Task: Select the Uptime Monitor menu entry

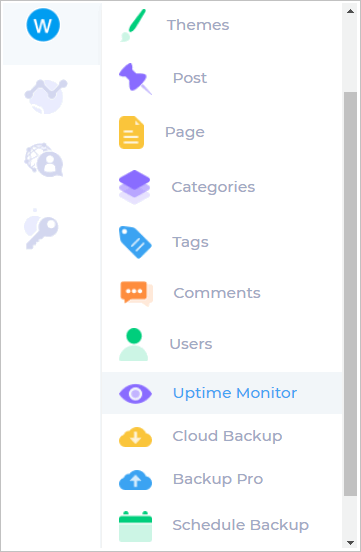Action: [222, 393]
